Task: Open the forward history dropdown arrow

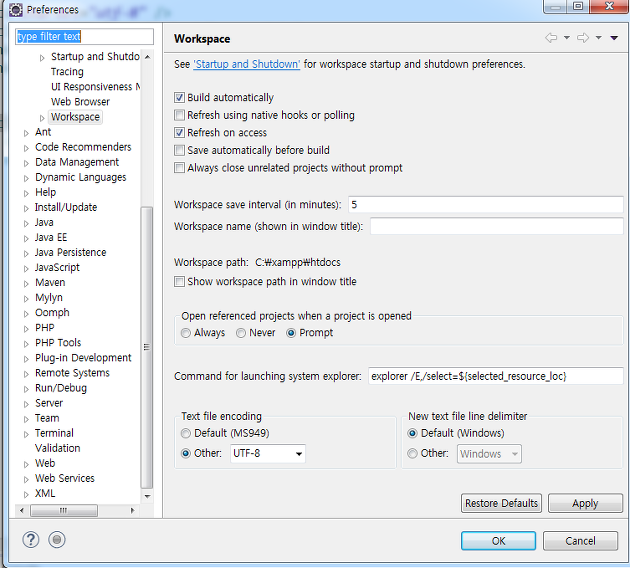Action: pos(599,38)
